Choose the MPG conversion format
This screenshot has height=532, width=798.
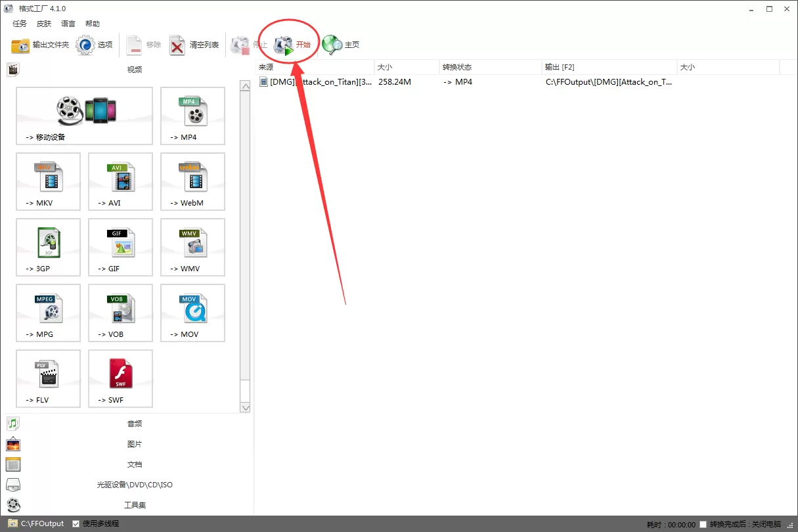pos(49,313)
